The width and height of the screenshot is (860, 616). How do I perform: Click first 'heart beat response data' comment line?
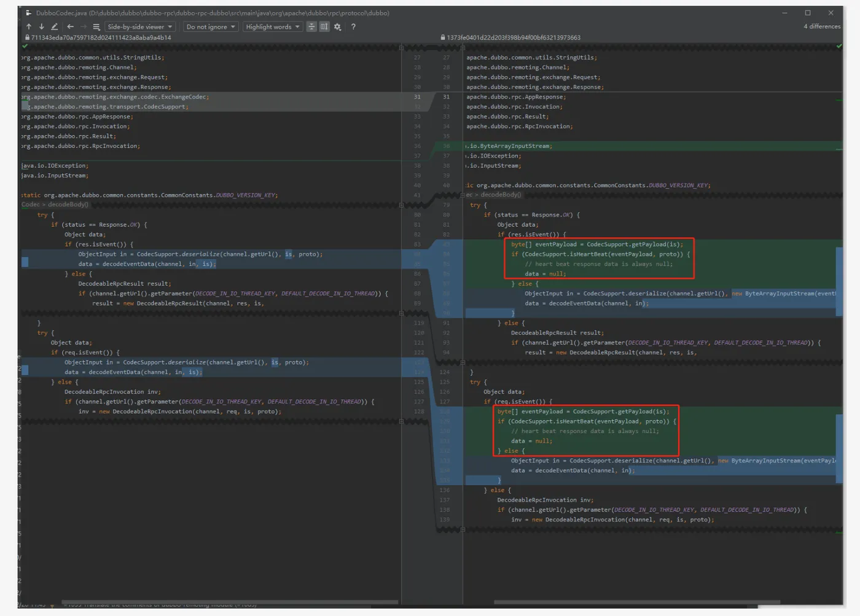598,264
